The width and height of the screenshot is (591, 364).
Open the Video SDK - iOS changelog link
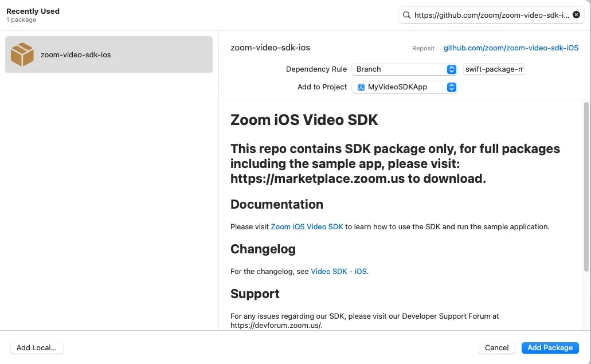coord(338,271)
